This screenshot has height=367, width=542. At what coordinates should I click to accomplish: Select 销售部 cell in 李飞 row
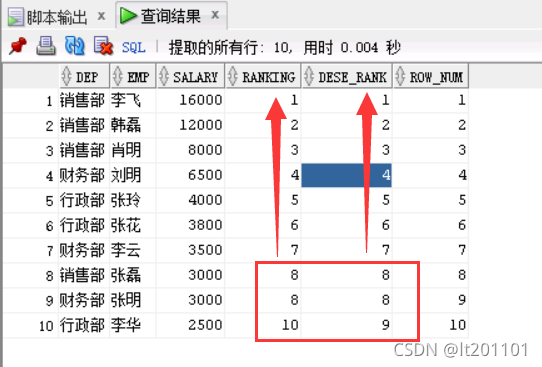(84, 101)
